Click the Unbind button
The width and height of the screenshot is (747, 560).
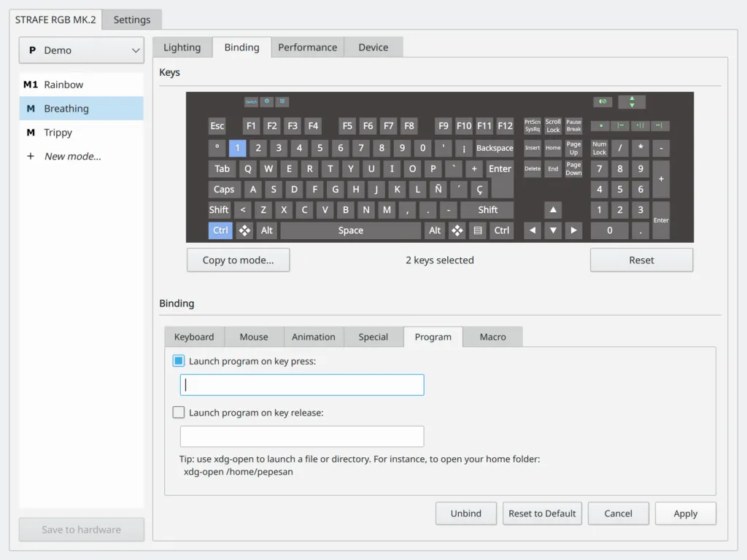pyautogui.click(x=465, y=513)
